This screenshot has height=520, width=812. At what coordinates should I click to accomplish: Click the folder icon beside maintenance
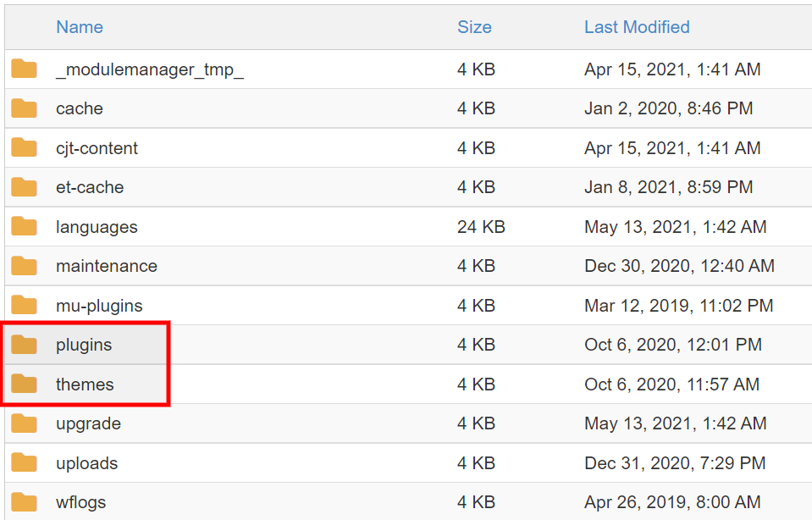point(24,266)
